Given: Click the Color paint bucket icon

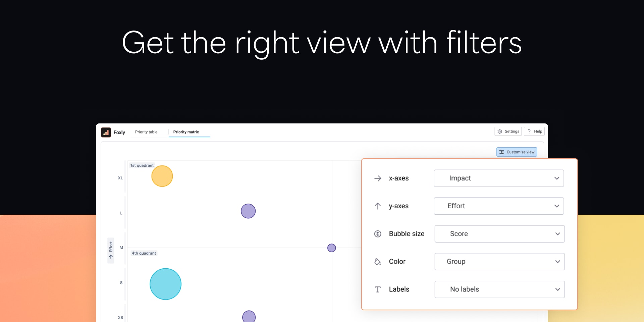Looking at the screenshot, I should pos(378,262).
